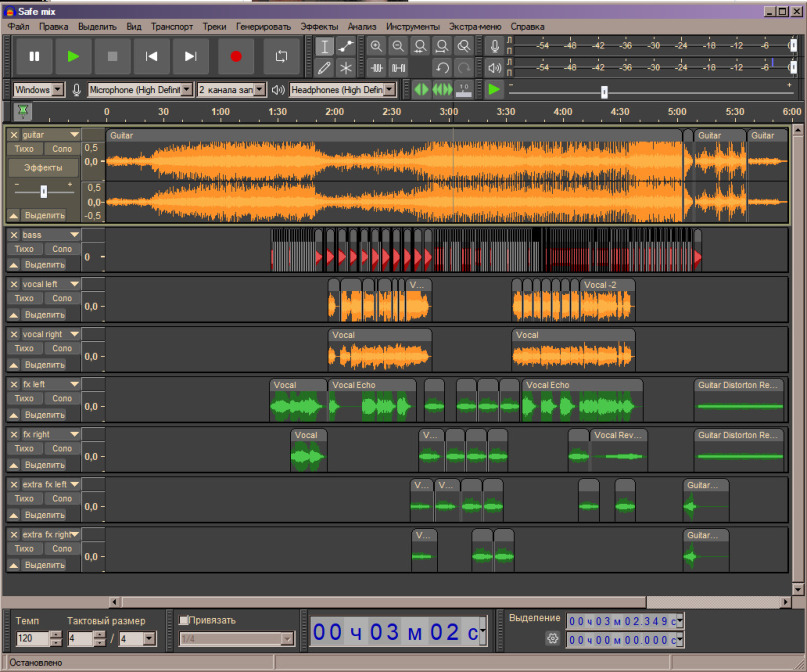Skip to start of project
807x672 pixels.
151,57
